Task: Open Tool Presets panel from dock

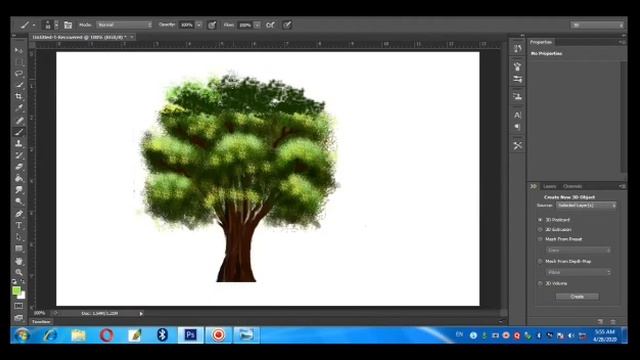Action: click(518, 146)
